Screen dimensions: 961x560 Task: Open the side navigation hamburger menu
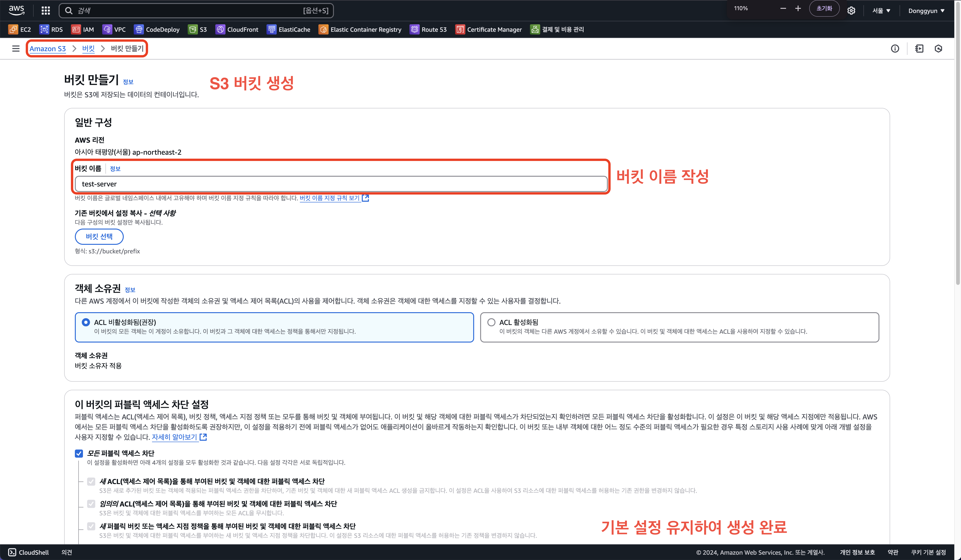pyautogui.click(x=16, y=48)
